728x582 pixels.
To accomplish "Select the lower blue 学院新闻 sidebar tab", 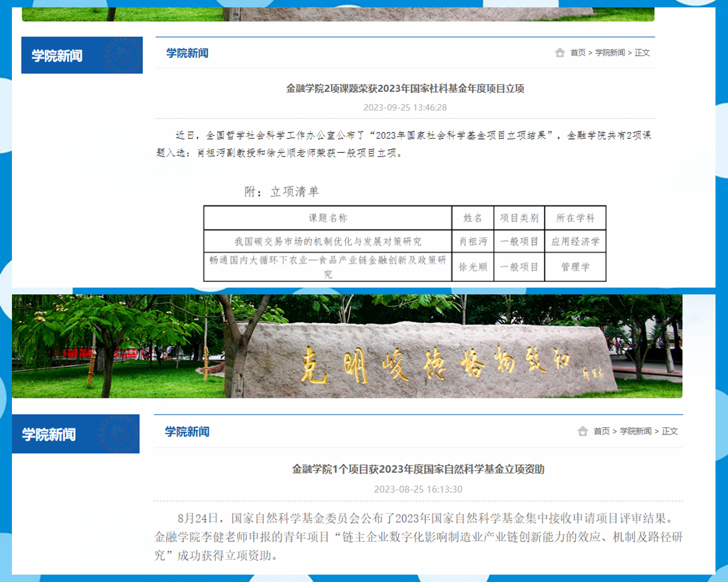I will click(x=76, y=434).
